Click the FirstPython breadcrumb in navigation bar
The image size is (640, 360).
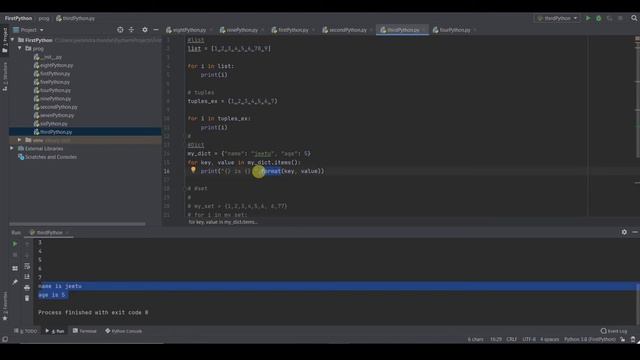[x=18, y=18]
